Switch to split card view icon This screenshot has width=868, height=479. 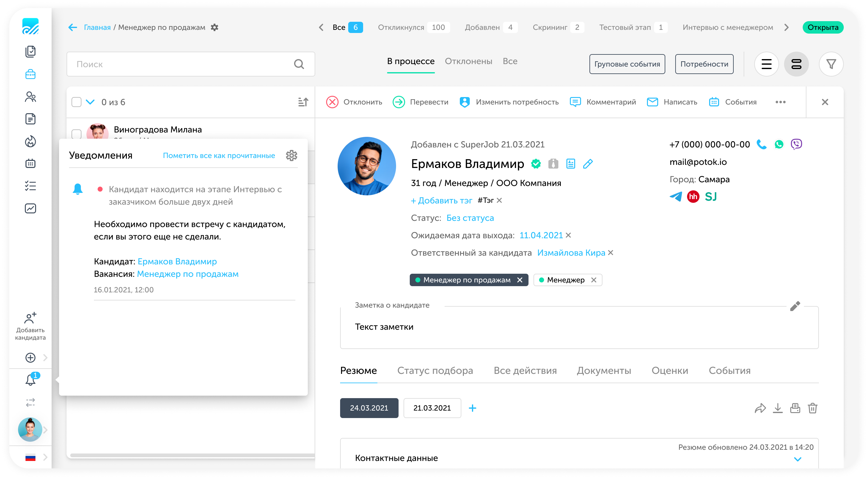click(796, 64)
